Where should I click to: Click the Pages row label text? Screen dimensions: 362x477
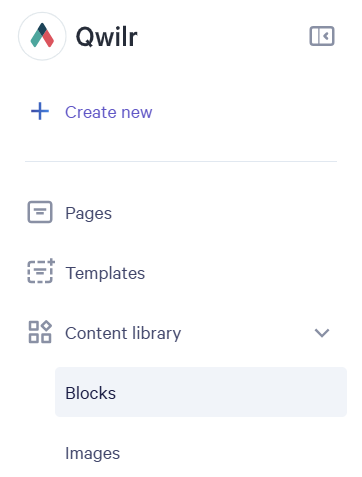(x=88, y=213)
